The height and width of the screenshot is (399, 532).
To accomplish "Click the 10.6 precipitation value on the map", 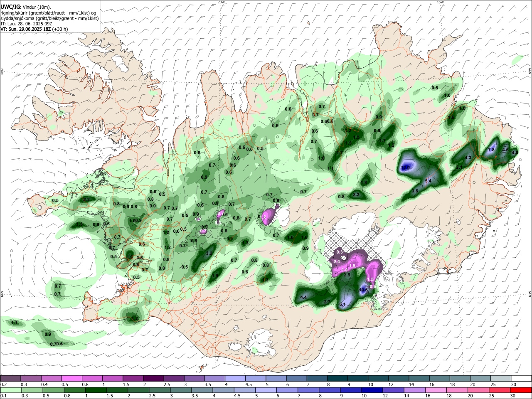I will pyautogui.click(x=363, y=290).
